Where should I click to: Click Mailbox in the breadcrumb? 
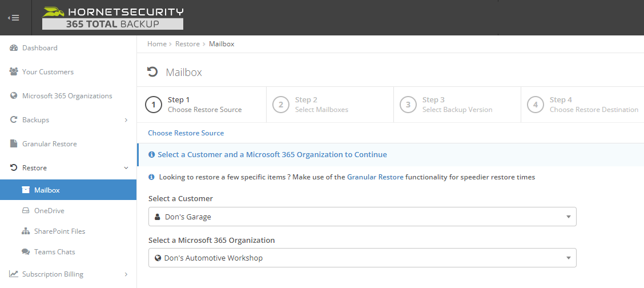click(222, 44)
